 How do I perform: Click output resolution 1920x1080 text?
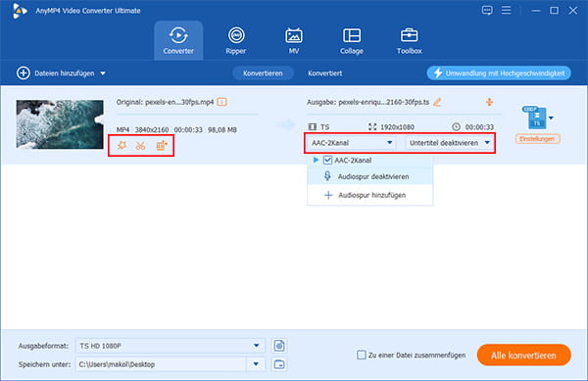397,127
